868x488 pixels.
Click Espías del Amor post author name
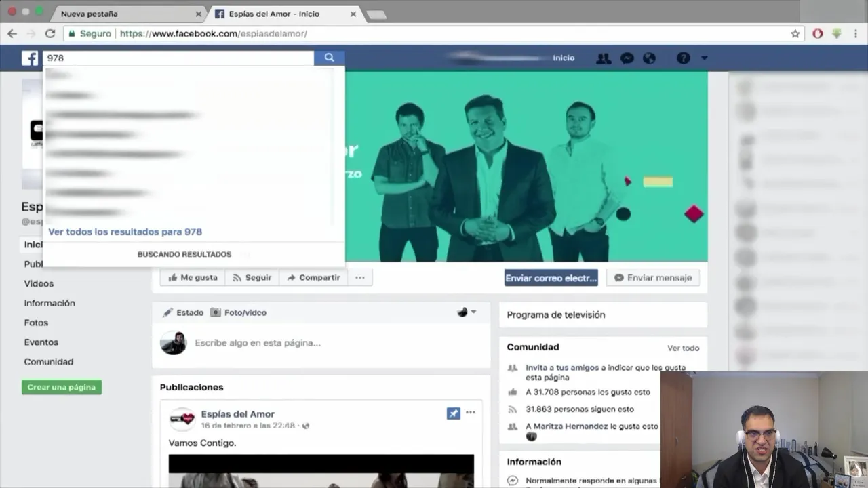click(237, 414)
